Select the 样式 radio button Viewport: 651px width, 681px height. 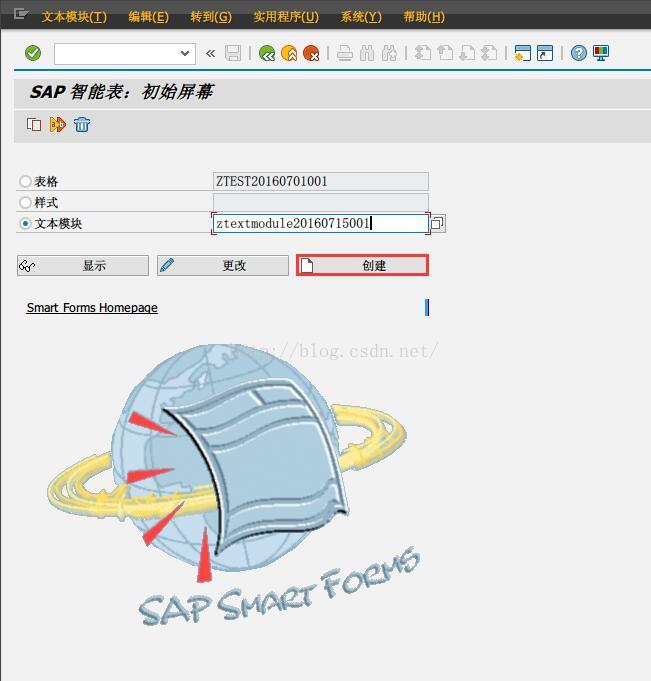pyautogui.click(x=25, y=202)
